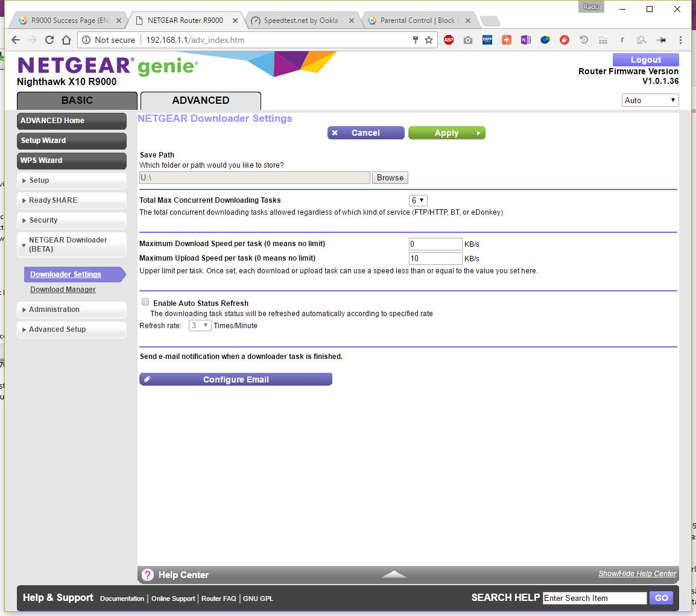Viewport: 696px width, 616px height.
Task: Open the Total Max Concurrent Downloading Tasks dropdown
Action: coord(418,200)
